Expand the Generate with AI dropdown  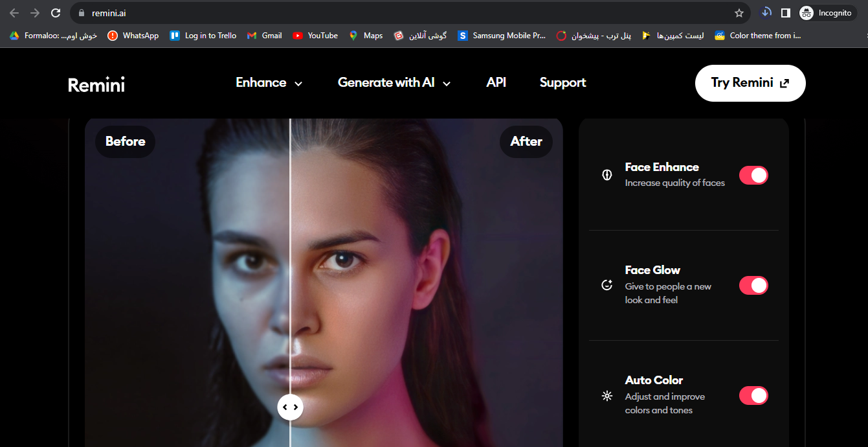394,83
